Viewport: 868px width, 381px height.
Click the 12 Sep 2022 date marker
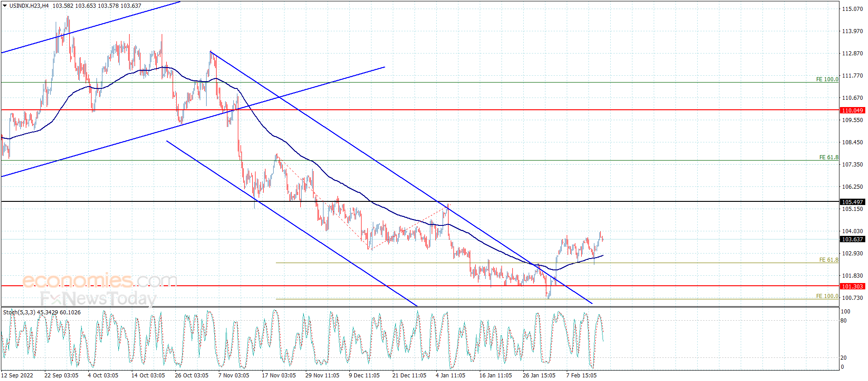click(17, 375)
